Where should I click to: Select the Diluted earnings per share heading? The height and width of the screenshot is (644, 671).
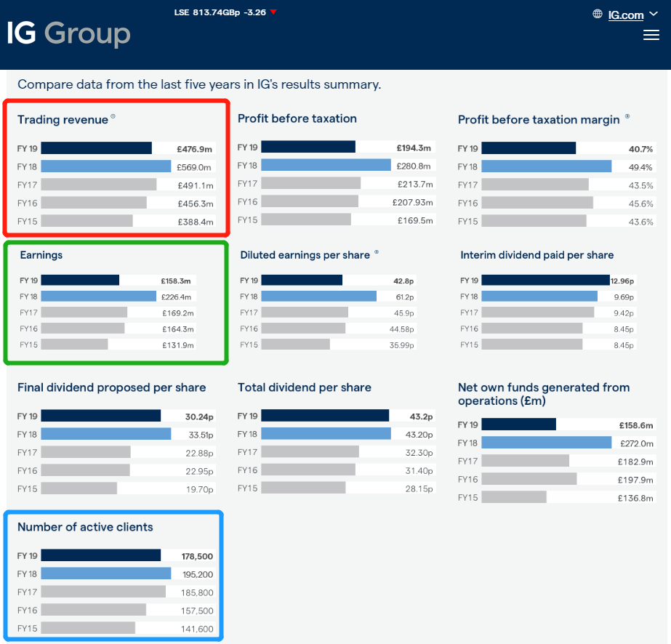tap(305, 255)
